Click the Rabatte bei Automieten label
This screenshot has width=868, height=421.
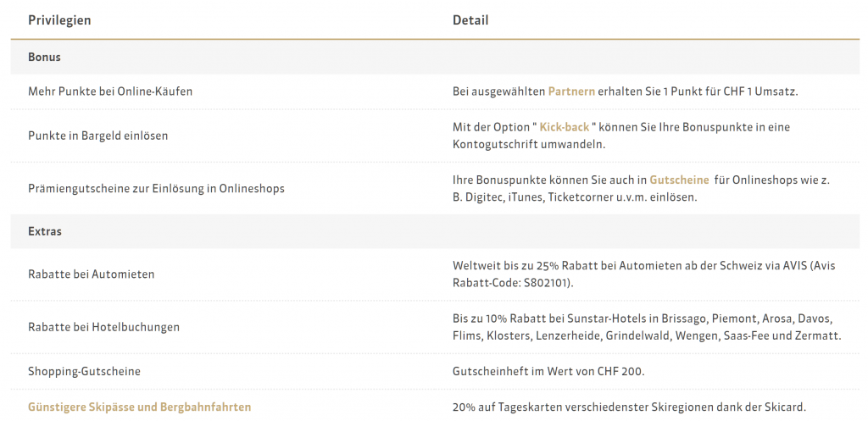tap(92, 274)
